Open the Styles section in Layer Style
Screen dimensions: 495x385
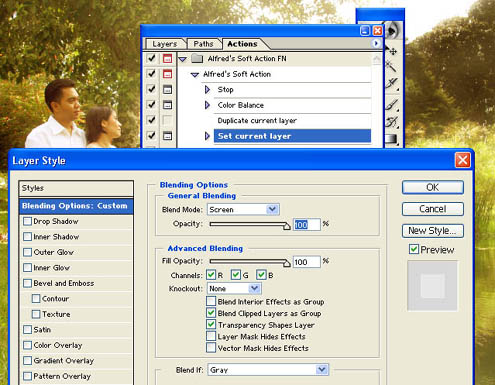(x=76, y=188)
